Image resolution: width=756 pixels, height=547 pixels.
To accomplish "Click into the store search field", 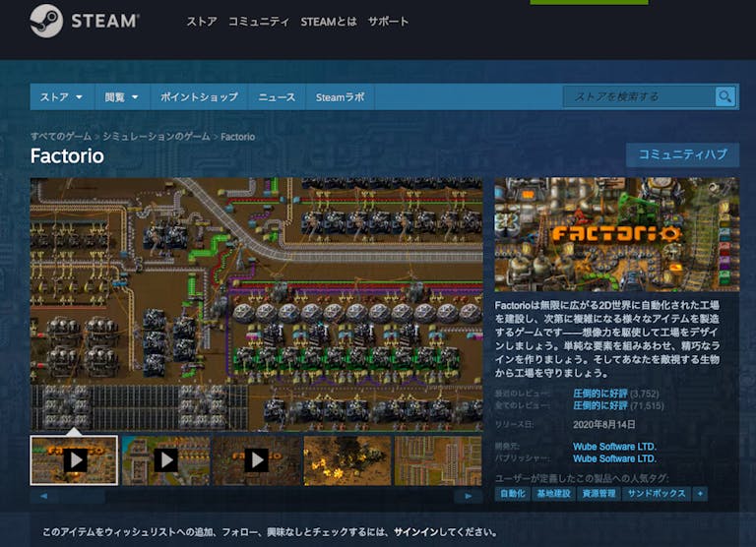I will (x=639, y=96).
